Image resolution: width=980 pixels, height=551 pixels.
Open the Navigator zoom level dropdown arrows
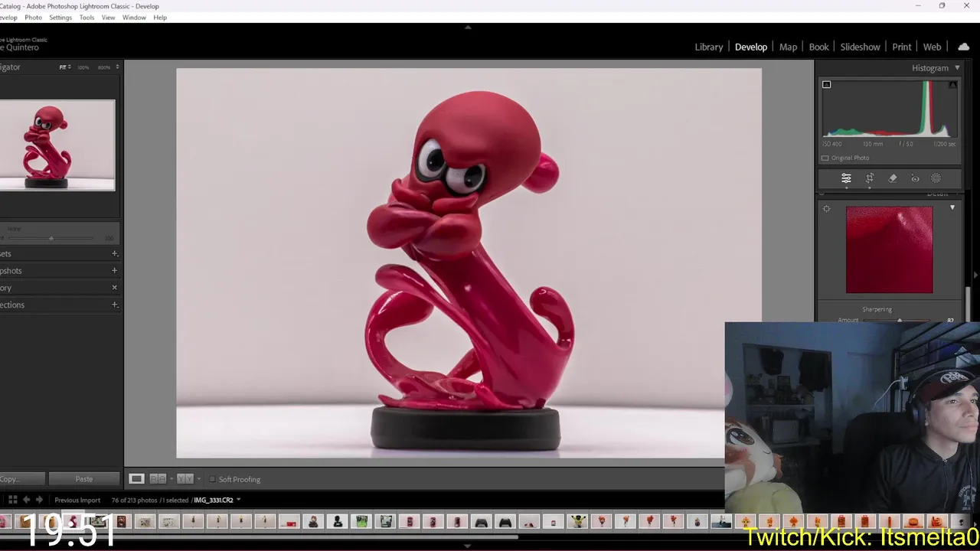tap(117, 67)
